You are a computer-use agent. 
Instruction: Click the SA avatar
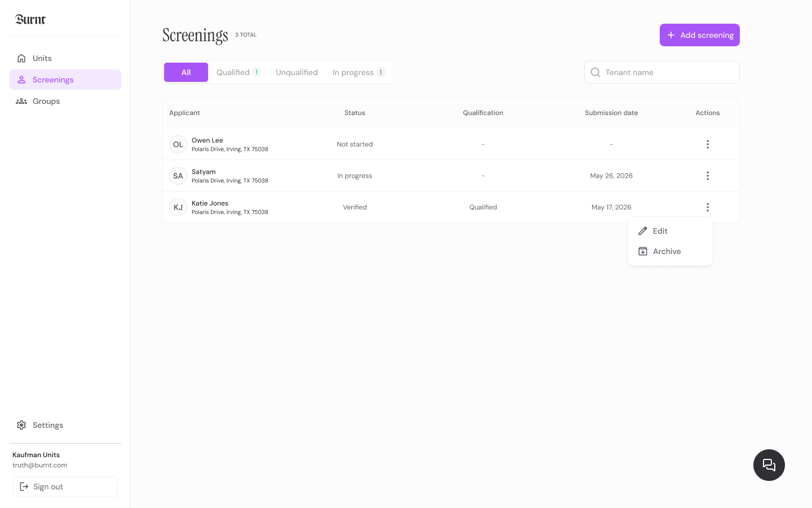[x=178, y=176]
